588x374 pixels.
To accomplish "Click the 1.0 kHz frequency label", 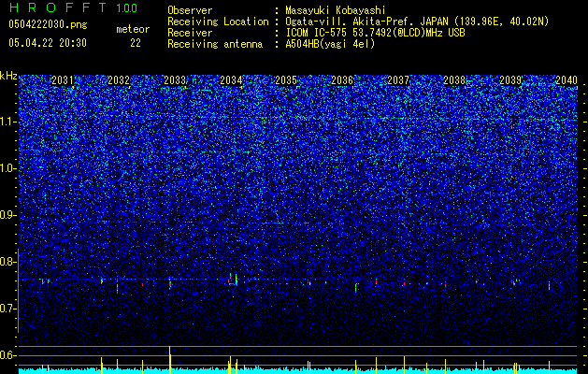I will point(7,168).
